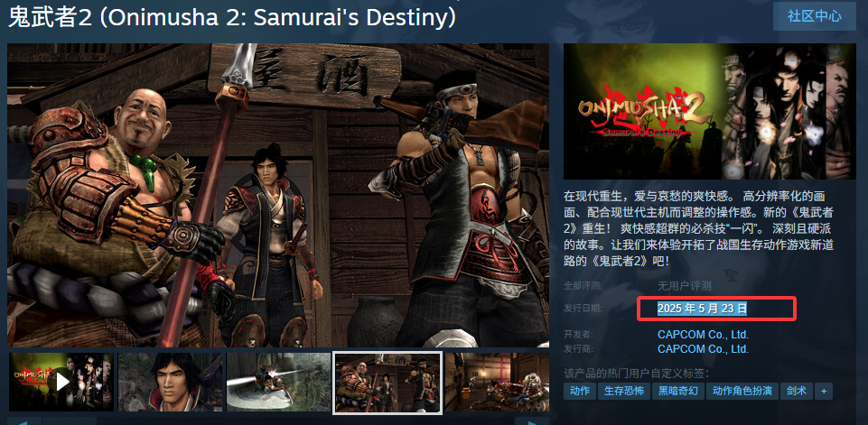Show the sword slash screenshot thumbnail

278,382
